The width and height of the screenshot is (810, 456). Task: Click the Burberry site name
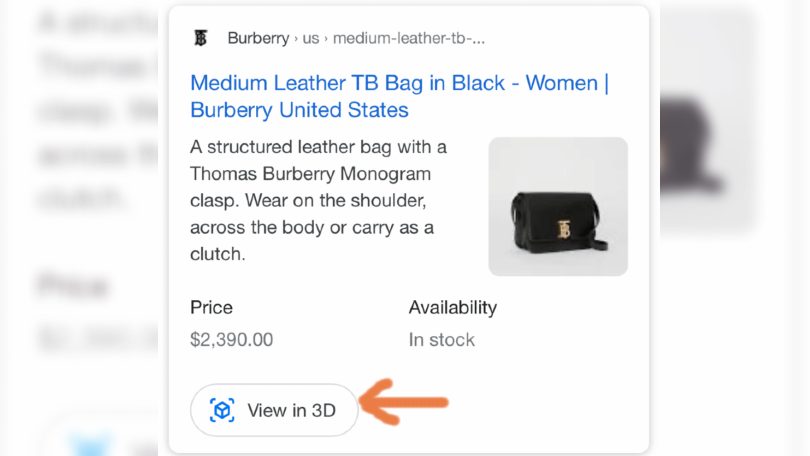click(257, 39)
